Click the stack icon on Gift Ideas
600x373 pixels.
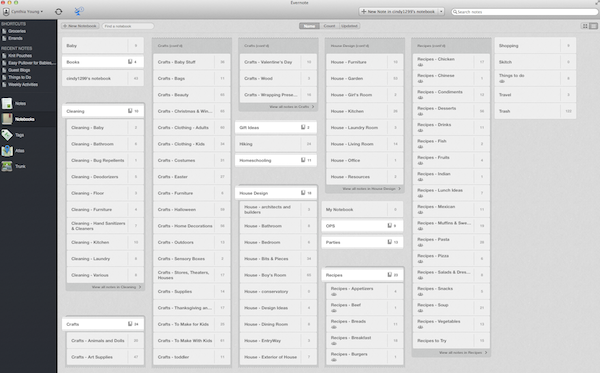pos(303,127)
